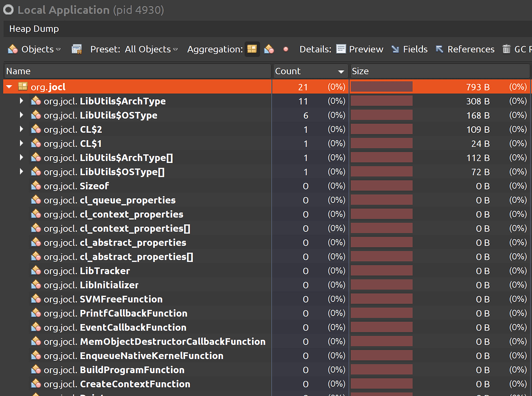Show the Fields details view
The image size is (532, 396).
[x=409, y=49]
